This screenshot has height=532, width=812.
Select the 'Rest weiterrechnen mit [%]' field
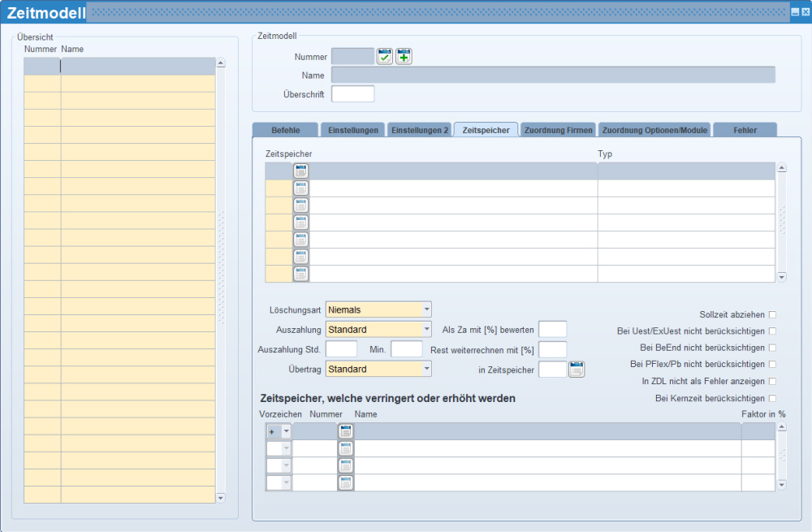coord(552,350)
